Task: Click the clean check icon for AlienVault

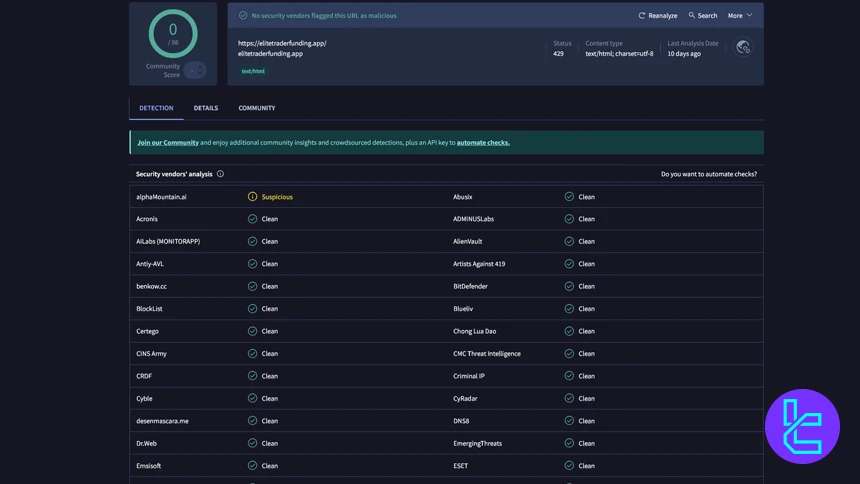Action: (x=569, y=241)
